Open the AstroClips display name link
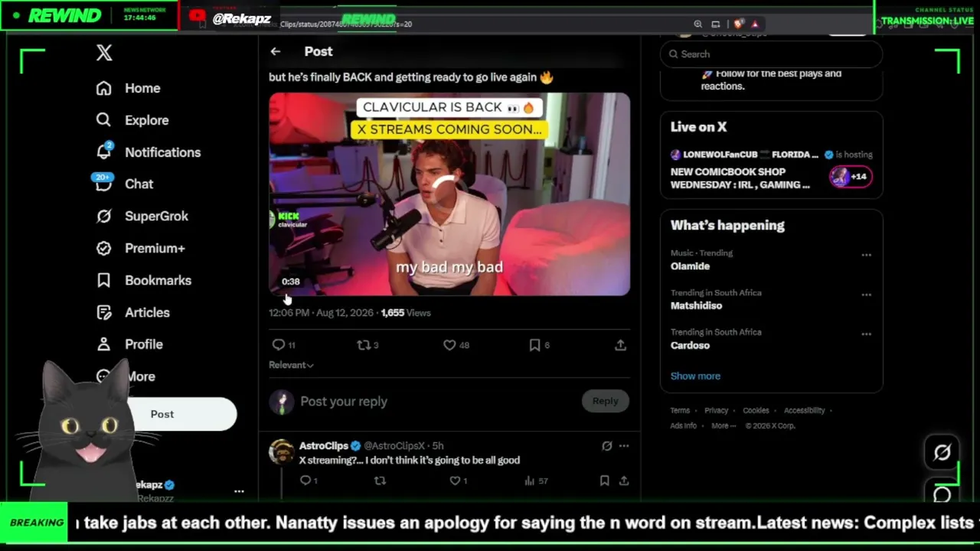Viewport: 980px width, 551px height. coord(324,445)
